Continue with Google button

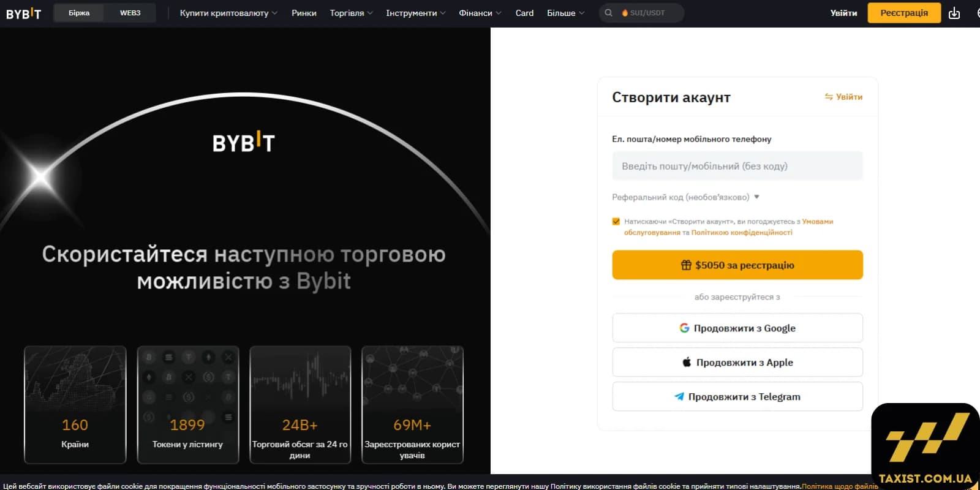click(737, 328)
